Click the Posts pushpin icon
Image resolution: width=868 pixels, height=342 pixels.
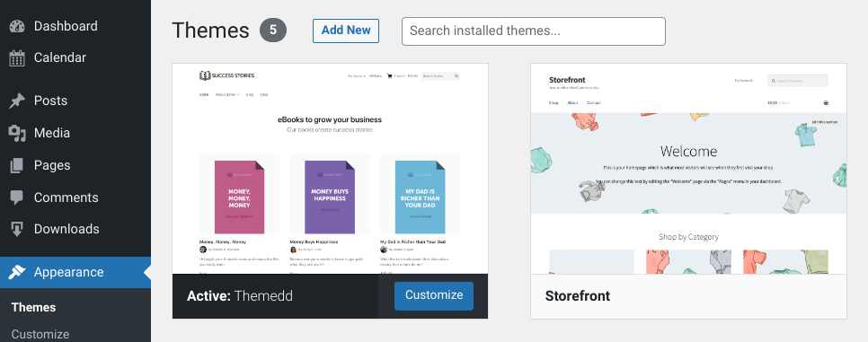17,101
